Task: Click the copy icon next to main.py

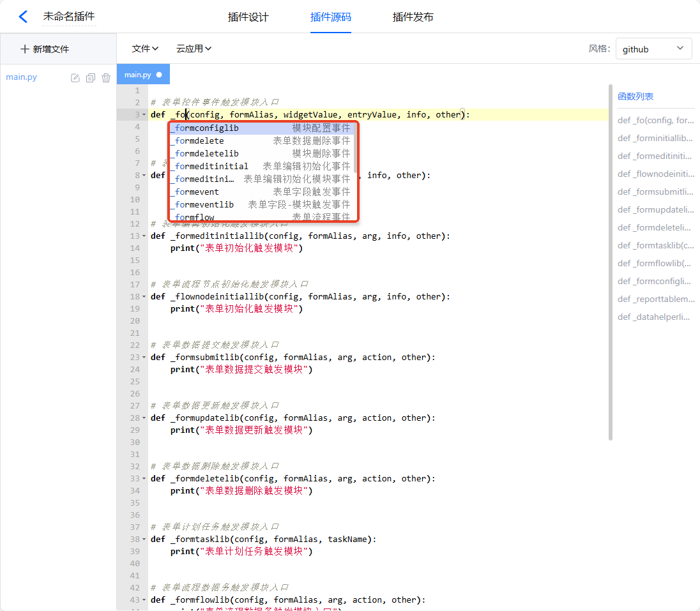Action: [91, 78]
